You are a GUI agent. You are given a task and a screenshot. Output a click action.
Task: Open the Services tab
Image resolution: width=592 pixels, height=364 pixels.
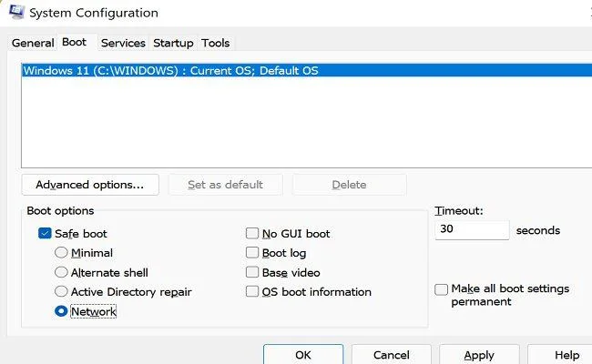(123, 43)
